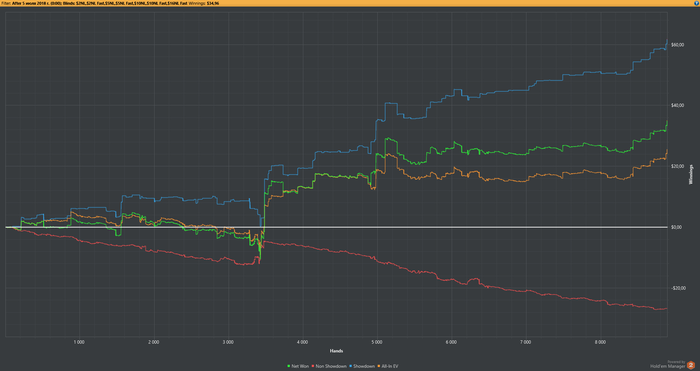Click the 1 000 hands x-axis label
Viewport: 700px width, 371px height.
pyautogui.click(x=79, y=342)
